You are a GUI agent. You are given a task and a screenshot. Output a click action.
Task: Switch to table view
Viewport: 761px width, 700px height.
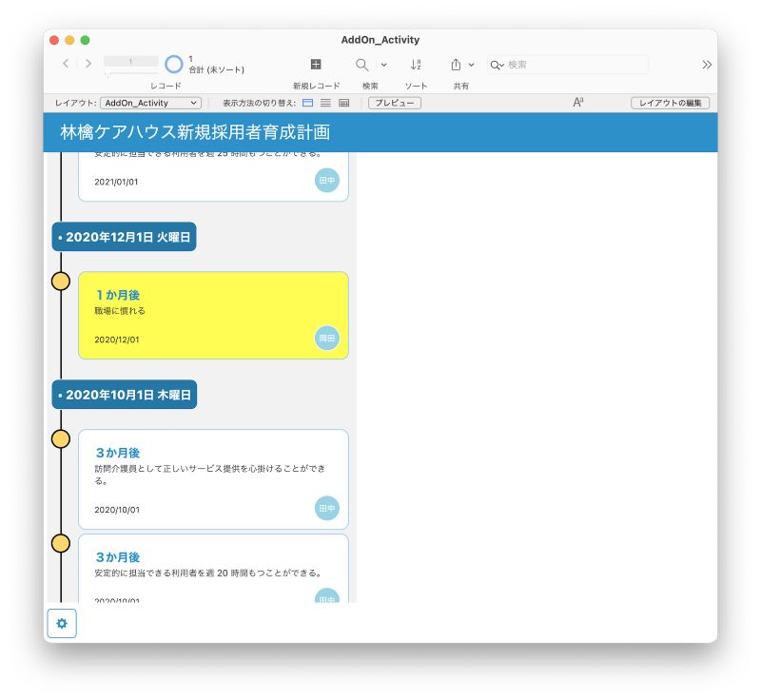pos(343,103)
